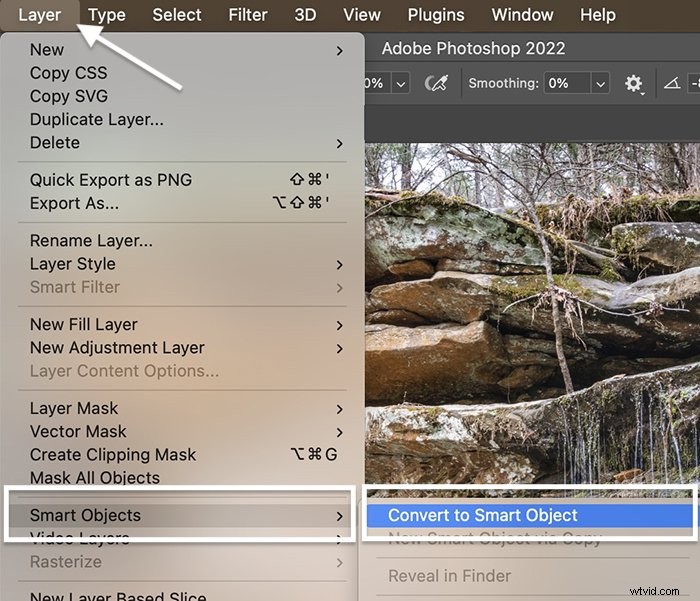700x601 pixels.
Task: Open the Help menu
Action: (x=598, y=15)
